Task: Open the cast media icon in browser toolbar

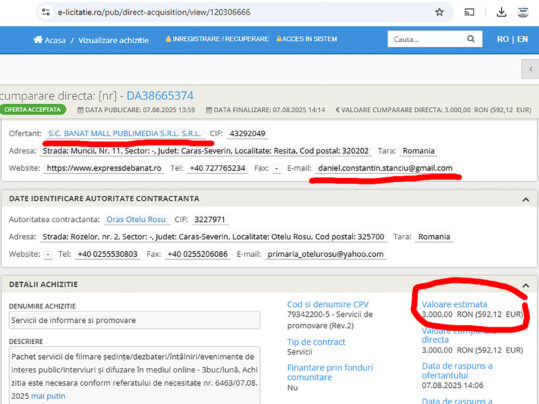Action: click(469, 12)
